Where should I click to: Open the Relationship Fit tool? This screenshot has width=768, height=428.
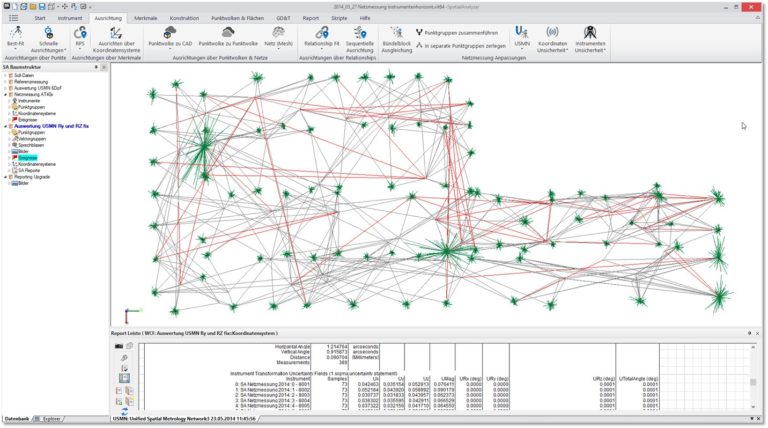pyautogui.click(x=322, y=37)
